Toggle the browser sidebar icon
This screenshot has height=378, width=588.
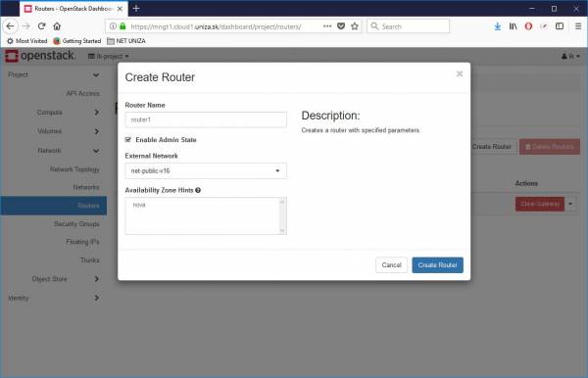tap(560, 26)
